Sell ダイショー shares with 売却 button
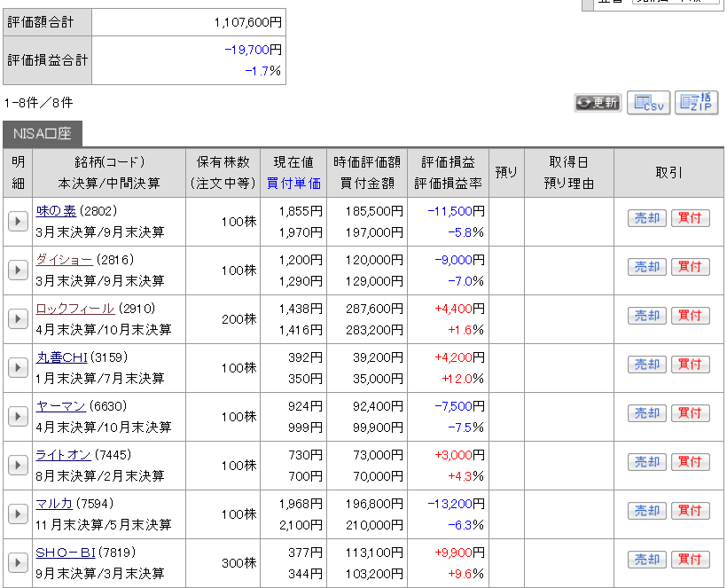Screen dimensions: 727x588 click(647, 267)
